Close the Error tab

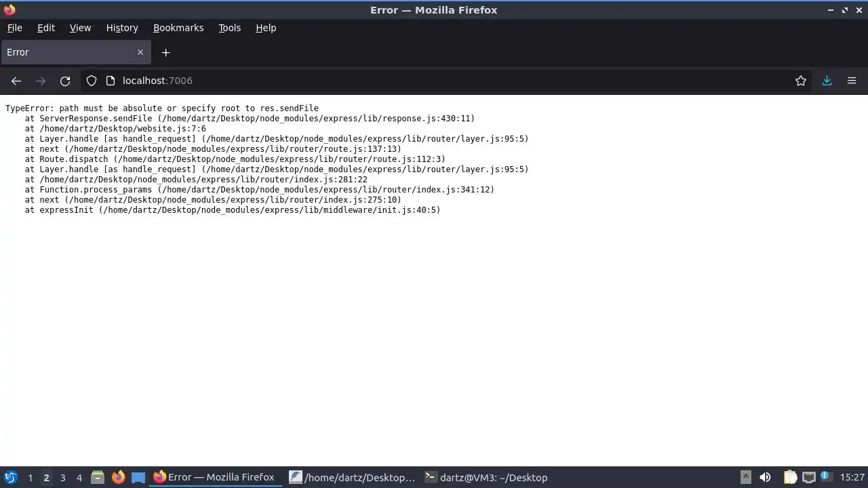click(140, 52)
